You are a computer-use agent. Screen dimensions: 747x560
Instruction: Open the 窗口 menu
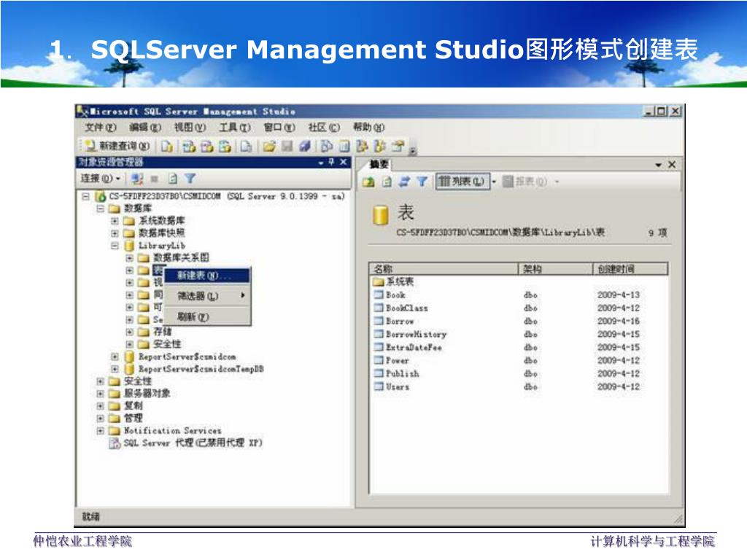click(279, 128)
